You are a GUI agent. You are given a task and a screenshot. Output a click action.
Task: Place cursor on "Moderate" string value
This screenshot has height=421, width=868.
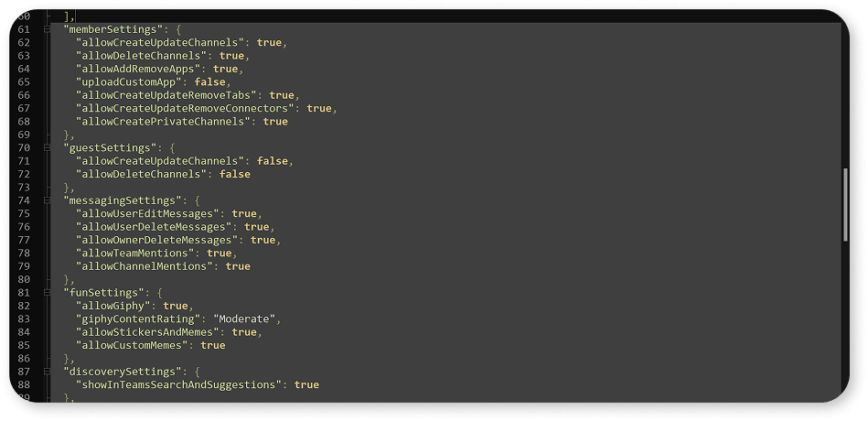(244, 319)
